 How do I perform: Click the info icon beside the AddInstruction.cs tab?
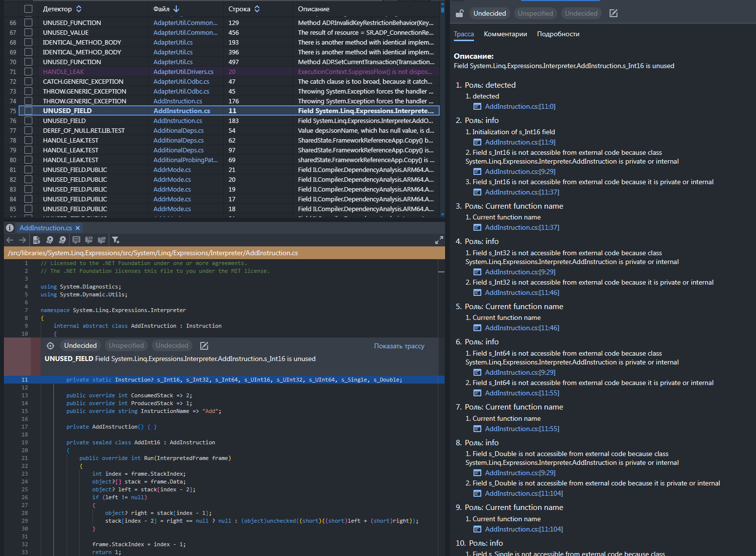[x=10, y=228]
